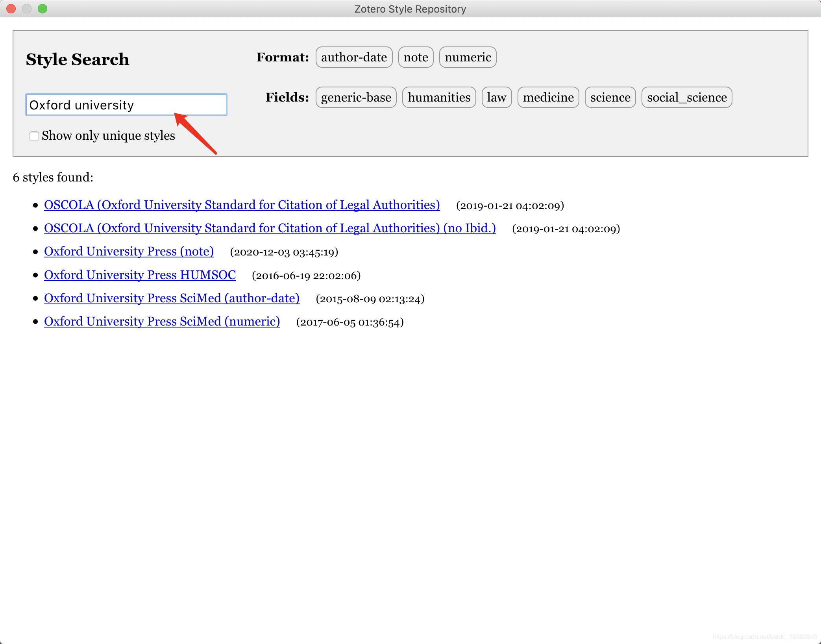Open the OSCOLA (no Ibid.) style link
Viewport: 821px width, 644px height.
click(270, 228)
